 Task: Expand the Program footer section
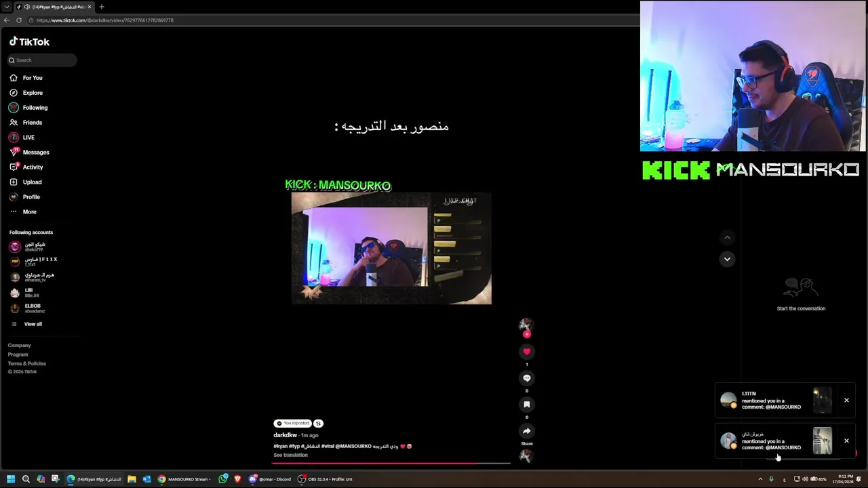tap(18, 354)
